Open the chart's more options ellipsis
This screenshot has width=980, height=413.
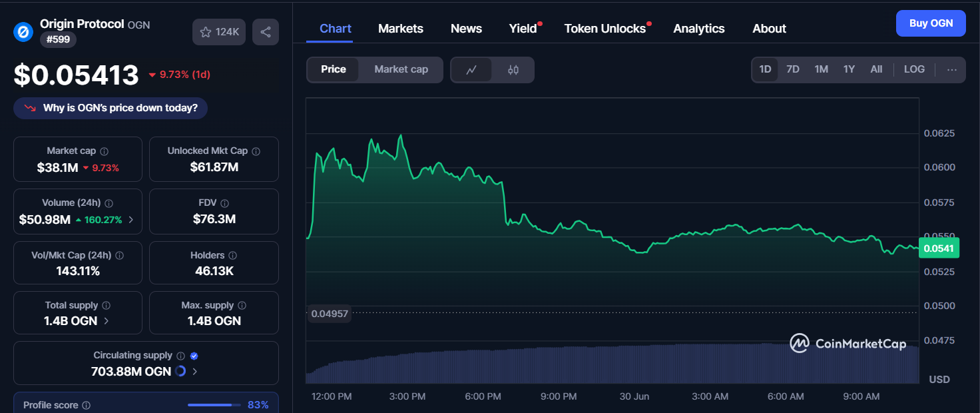coord(952,69)
